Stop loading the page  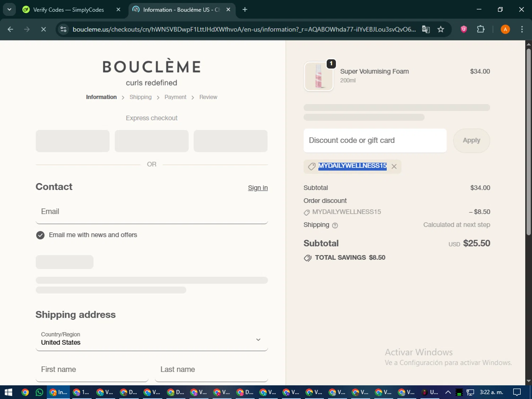(x=43, y=29)
